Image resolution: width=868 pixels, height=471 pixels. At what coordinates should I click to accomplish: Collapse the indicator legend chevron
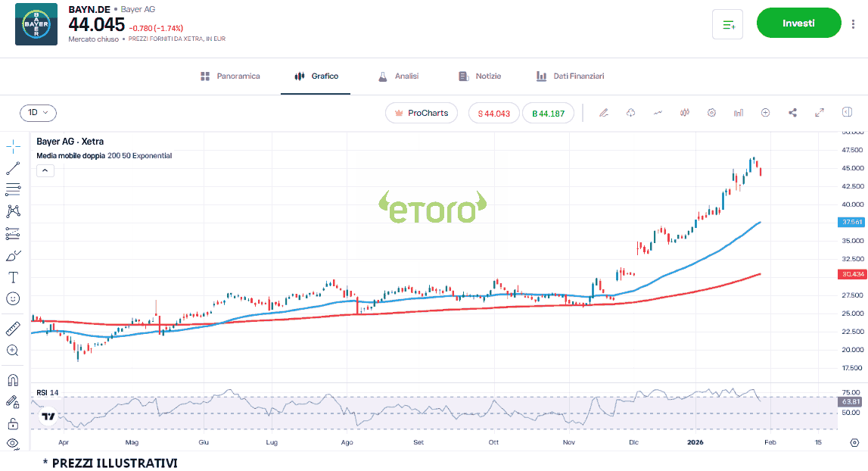point(45,170)
